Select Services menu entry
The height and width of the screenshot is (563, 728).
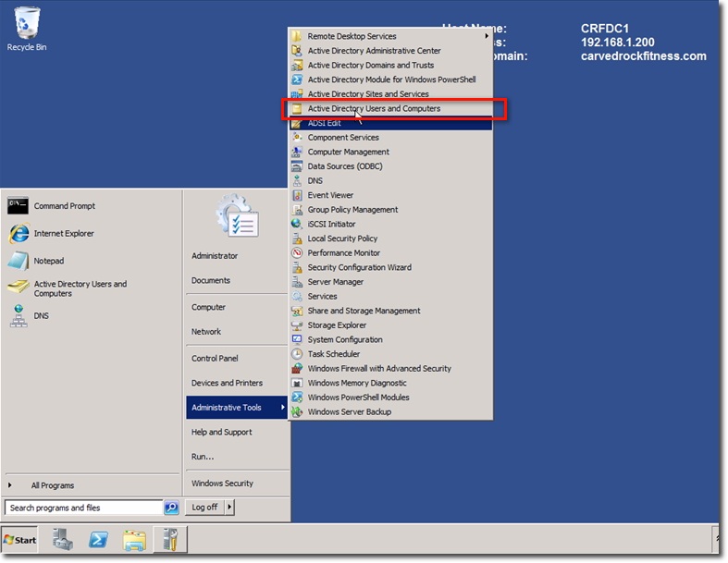coord(390,296)
